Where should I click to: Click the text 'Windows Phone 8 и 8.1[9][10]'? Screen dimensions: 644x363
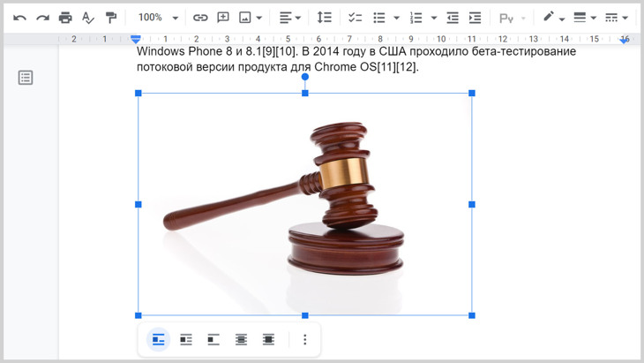[x=216, y=51]
